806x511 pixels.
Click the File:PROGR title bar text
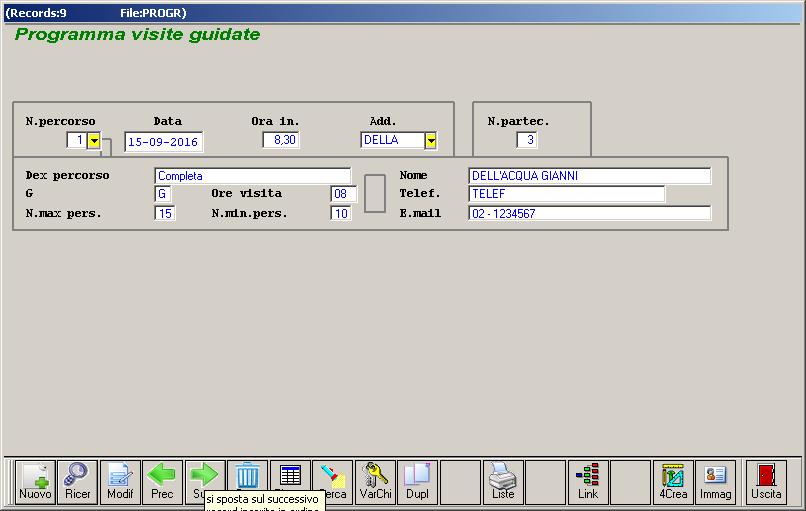[153, 13]
